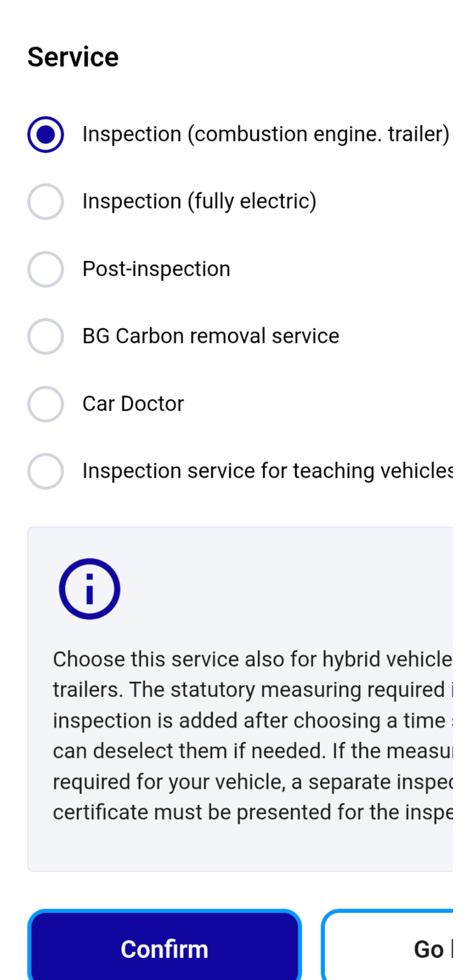Screen dimensions: 470x980
Task: Choose the Post-inspection radio button
Action: coord(46,269)
